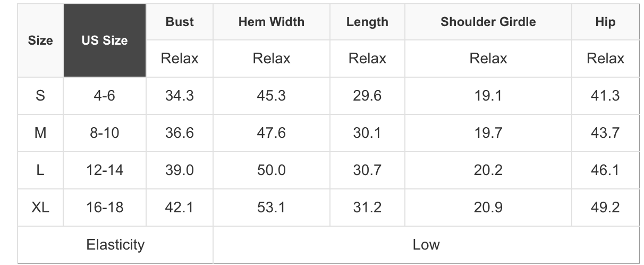Viewport: 644px width, 265px height.
Task: Select the Hip column header
Action: [x=605, y=22]
